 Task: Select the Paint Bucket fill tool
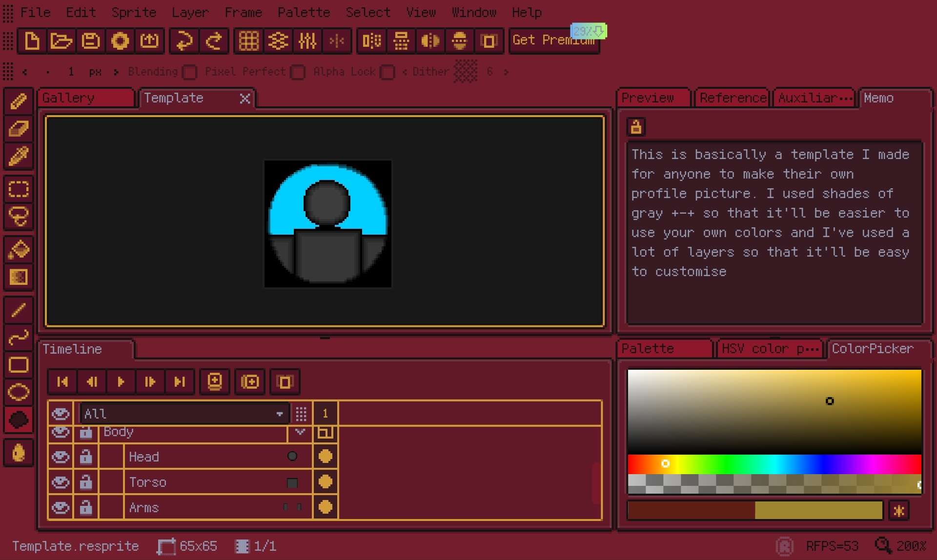coord(19,250)
